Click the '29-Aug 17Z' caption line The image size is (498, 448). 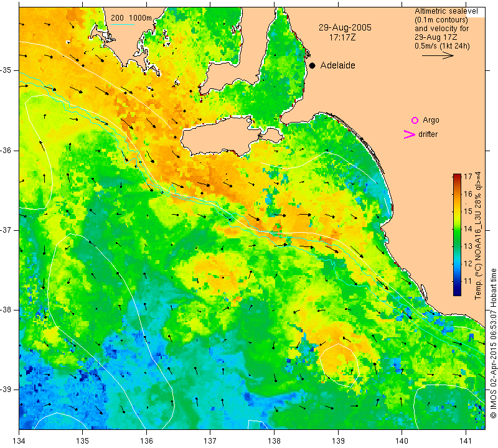436,37
